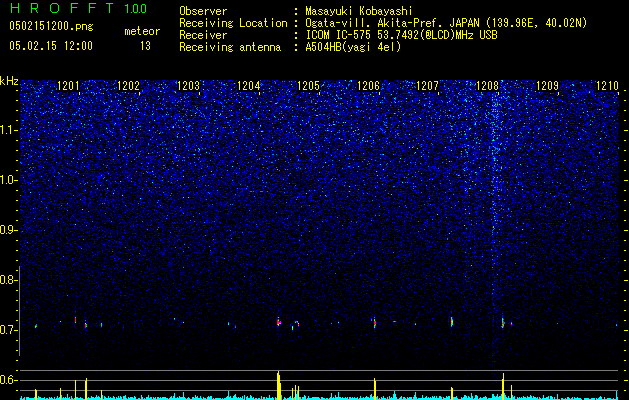Image resolution: width=629 pixels, height=400 pixels.
Task: Click the tallest yellow power spike near 1204:30
Action: pyautogui.click(x=278, y=385)
